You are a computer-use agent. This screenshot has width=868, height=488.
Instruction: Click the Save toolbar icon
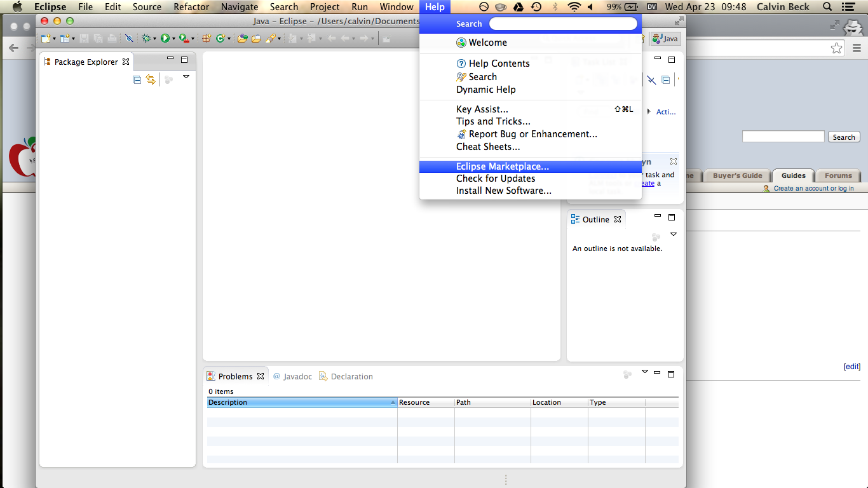[x=84, y=39]
